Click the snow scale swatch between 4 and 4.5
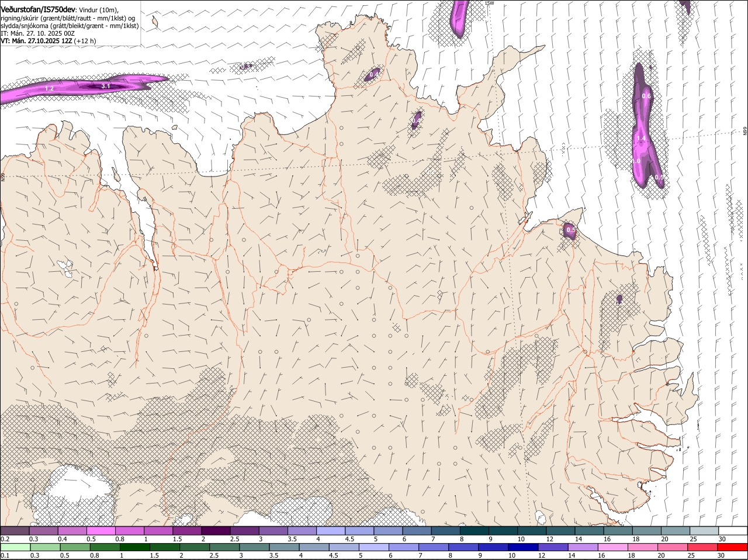The height and width of the screenshot is (560, 748). click(331, 531)
